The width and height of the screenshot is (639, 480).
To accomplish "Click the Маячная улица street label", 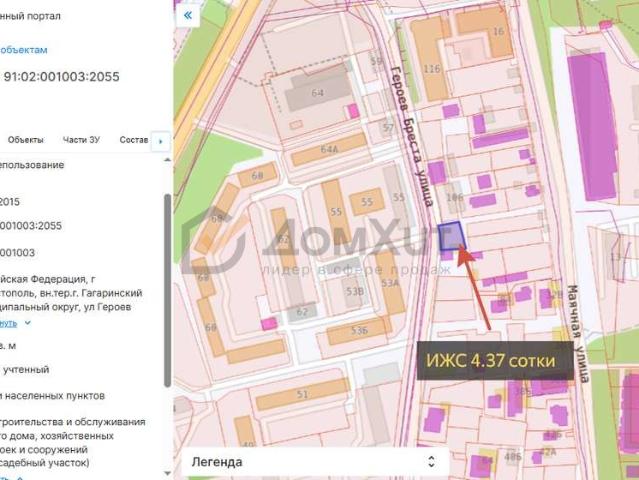I will click(579, 334).
